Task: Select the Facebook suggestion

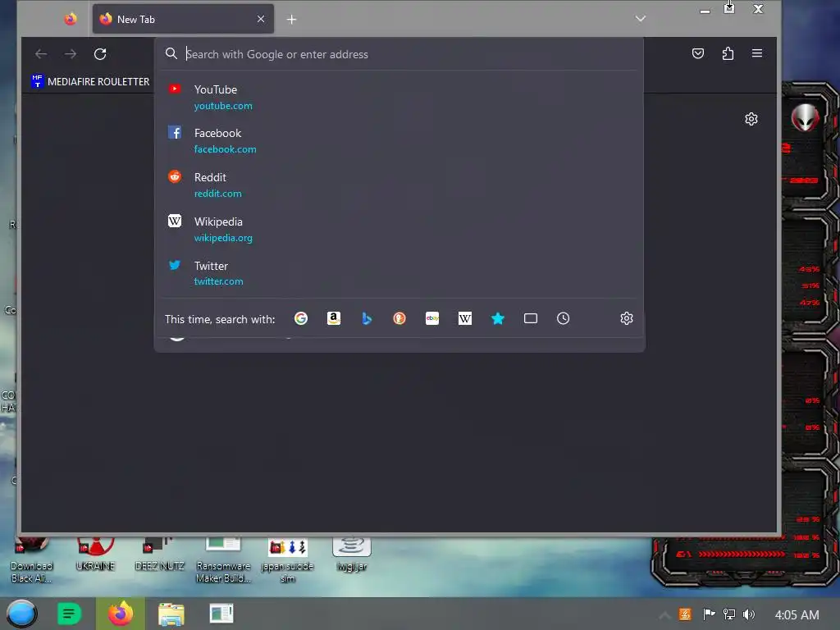Action: click(x=399, y=140)
